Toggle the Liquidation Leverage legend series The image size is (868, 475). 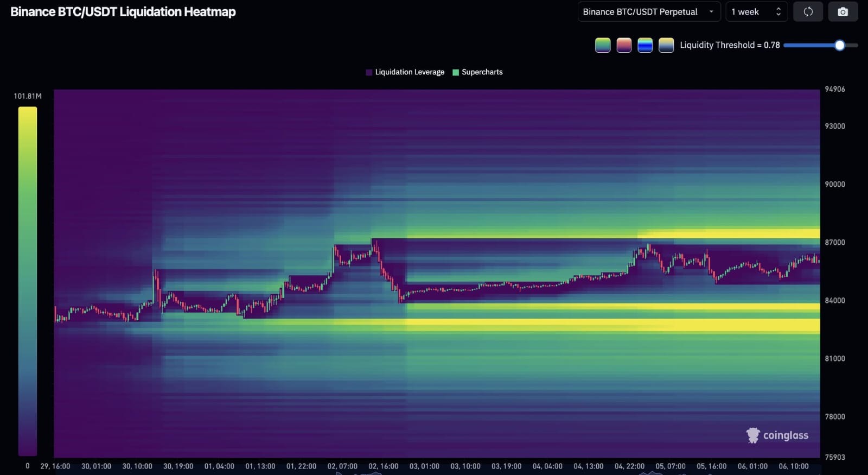click(405, 72)
